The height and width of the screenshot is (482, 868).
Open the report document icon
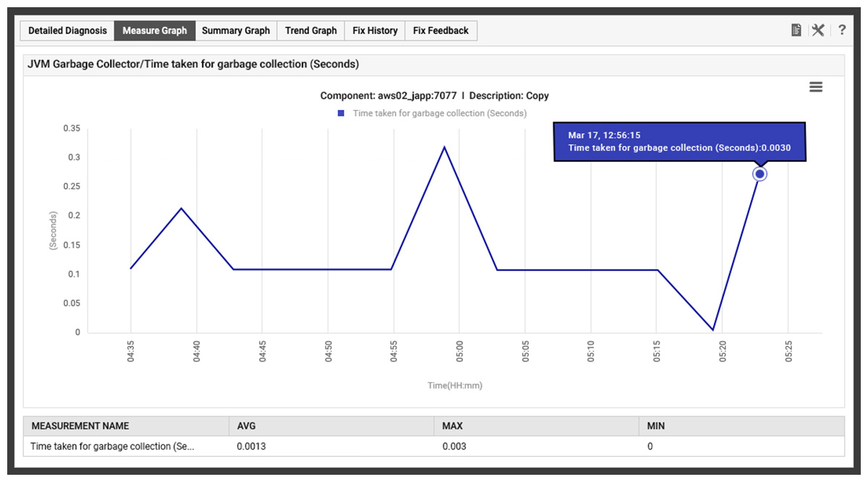796,30
